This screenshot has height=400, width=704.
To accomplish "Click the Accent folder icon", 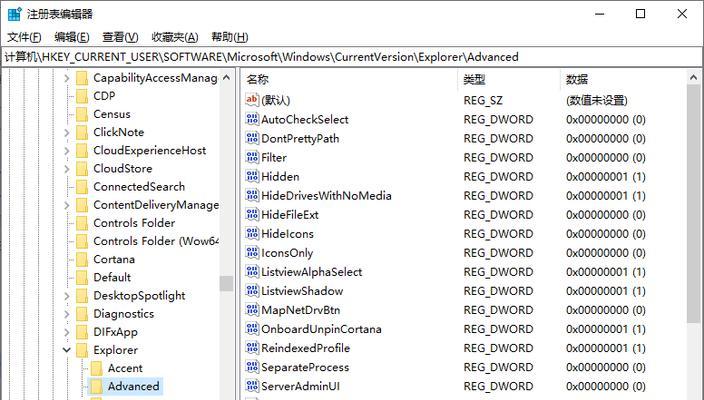I will (97, 368).
